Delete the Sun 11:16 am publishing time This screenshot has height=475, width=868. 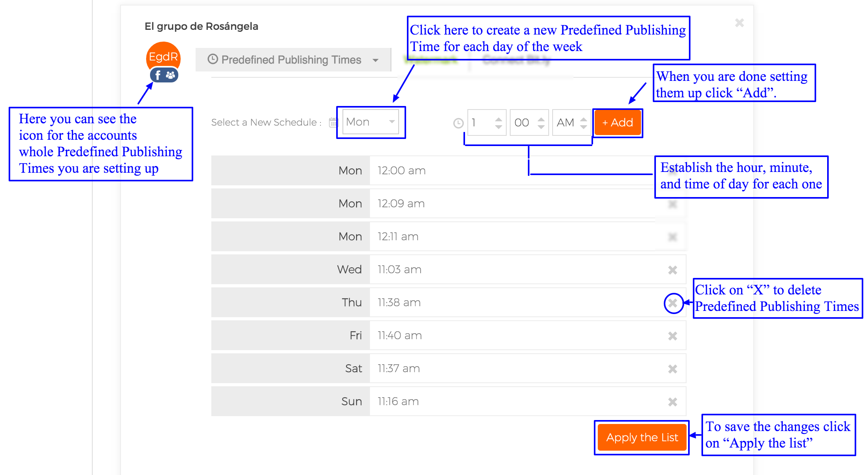click(672, 402)
